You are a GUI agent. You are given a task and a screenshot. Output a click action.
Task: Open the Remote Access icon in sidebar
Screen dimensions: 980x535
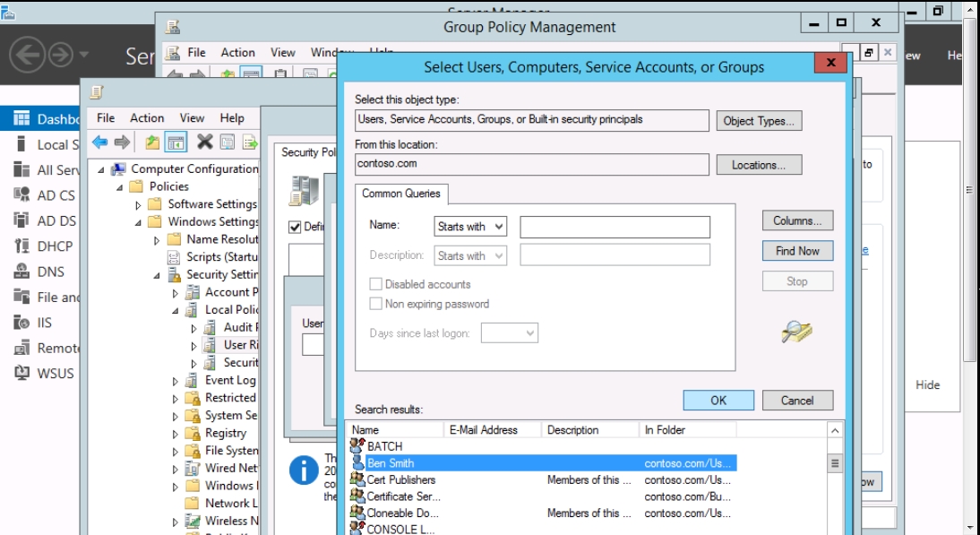point(21,348)
